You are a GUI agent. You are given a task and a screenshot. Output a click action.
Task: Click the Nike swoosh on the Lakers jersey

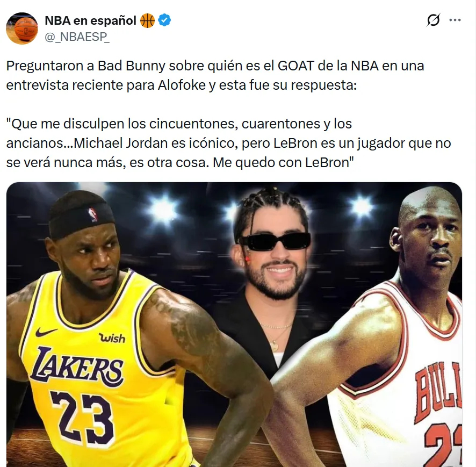click(x=46, y=332)
